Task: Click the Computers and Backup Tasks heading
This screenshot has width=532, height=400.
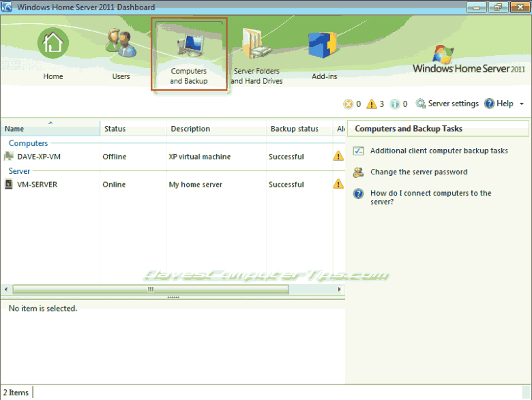Action: [409, 129]
